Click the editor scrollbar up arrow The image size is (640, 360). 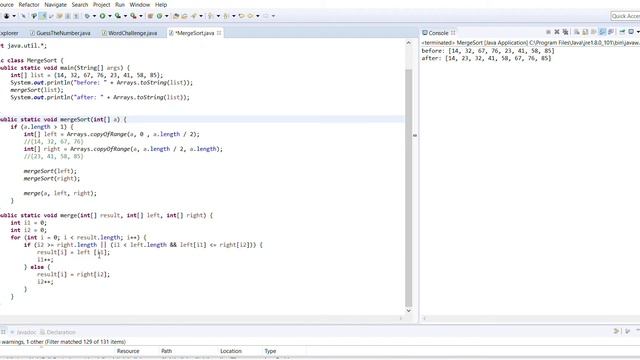pyautogui.click(x=409, y=42)
